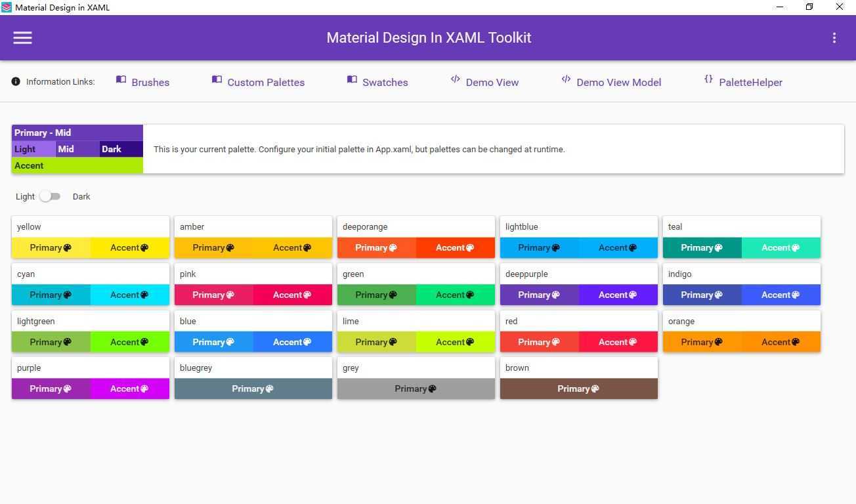The image size is (856, 504).
Task: Set bluegrey as Primary color
Action: pyautogui.click(x=253, y=388)
